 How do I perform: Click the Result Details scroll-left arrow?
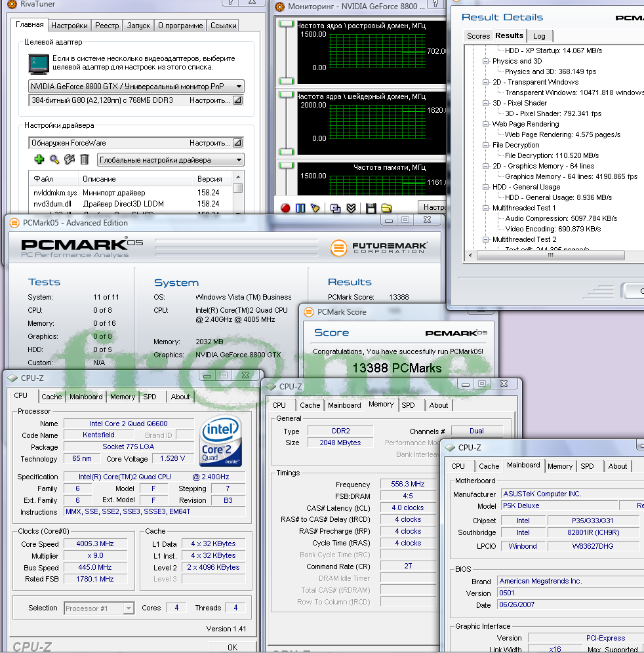point(470,255)
